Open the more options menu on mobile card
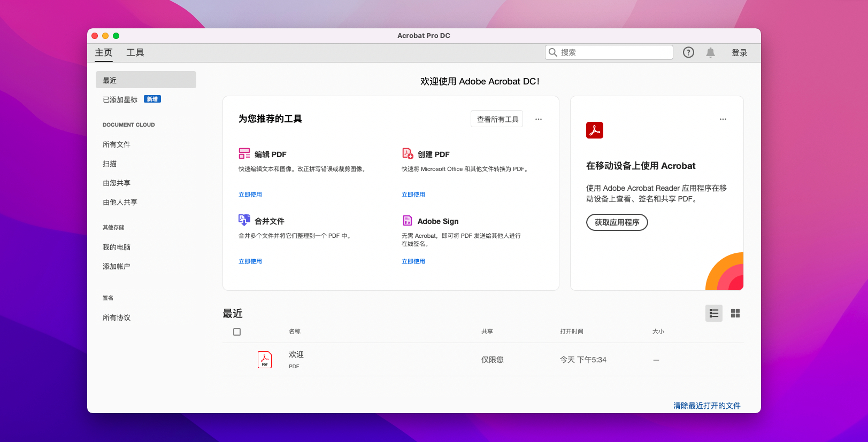Screen dimensions: 868x442 pos(723,119)
